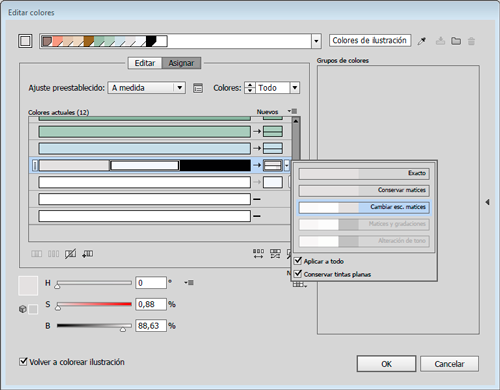Select the black segment in the selected row
500x390 pixels.
[215, 165]
